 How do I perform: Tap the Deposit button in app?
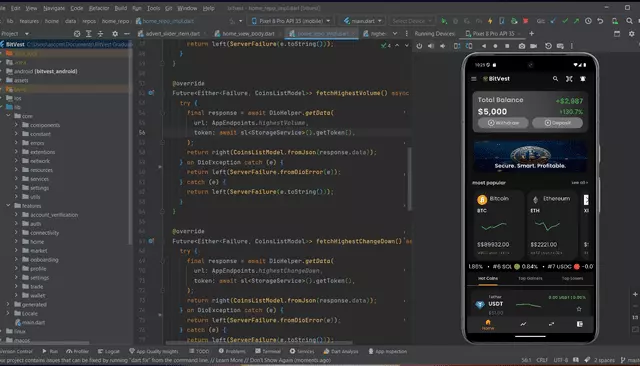point(558,123)
